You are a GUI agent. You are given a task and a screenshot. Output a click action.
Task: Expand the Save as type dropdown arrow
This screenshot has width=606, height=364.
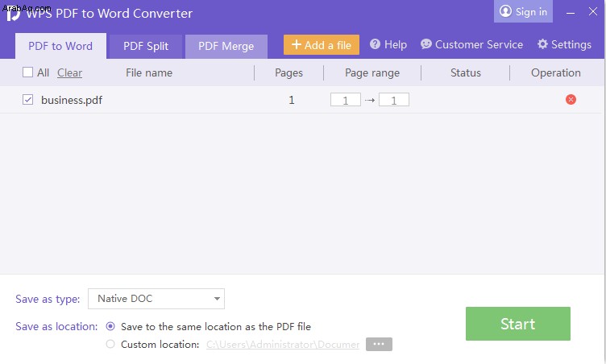pos(217,299)
